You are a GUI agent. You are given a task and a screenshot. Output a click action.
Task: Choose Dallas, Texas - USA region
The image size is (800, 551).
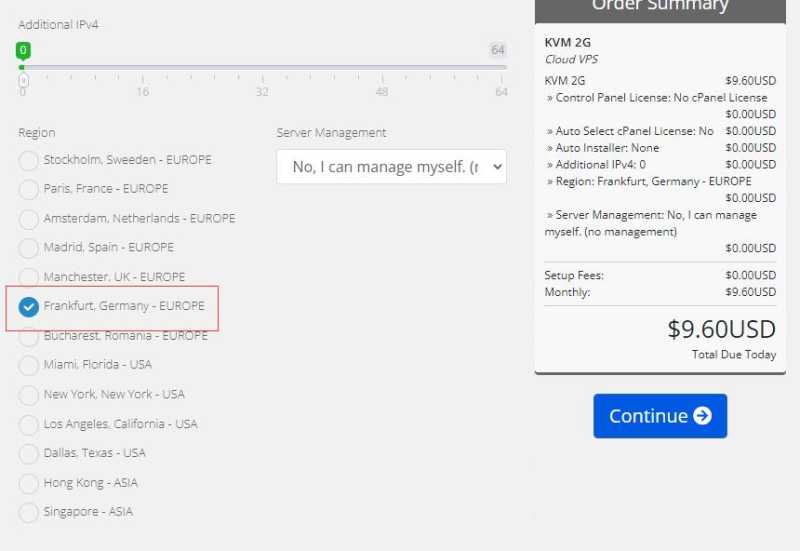(x=28, y=454)
